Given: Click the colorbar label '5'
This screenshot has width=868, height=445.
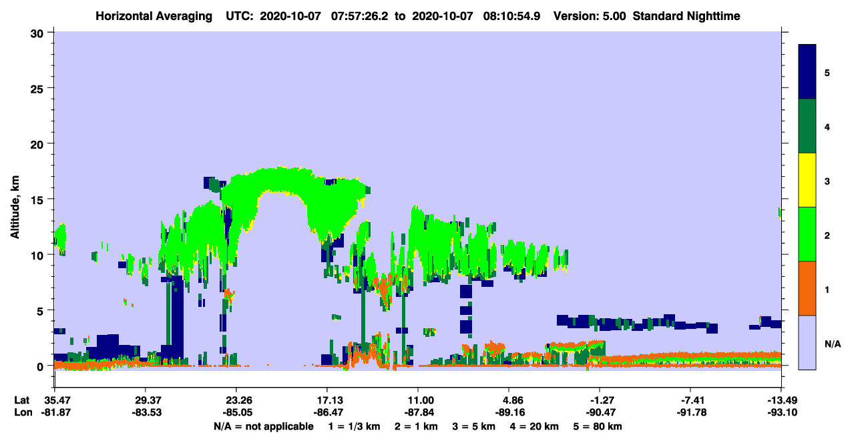Looking at the screenshot, I should [827, 72].
